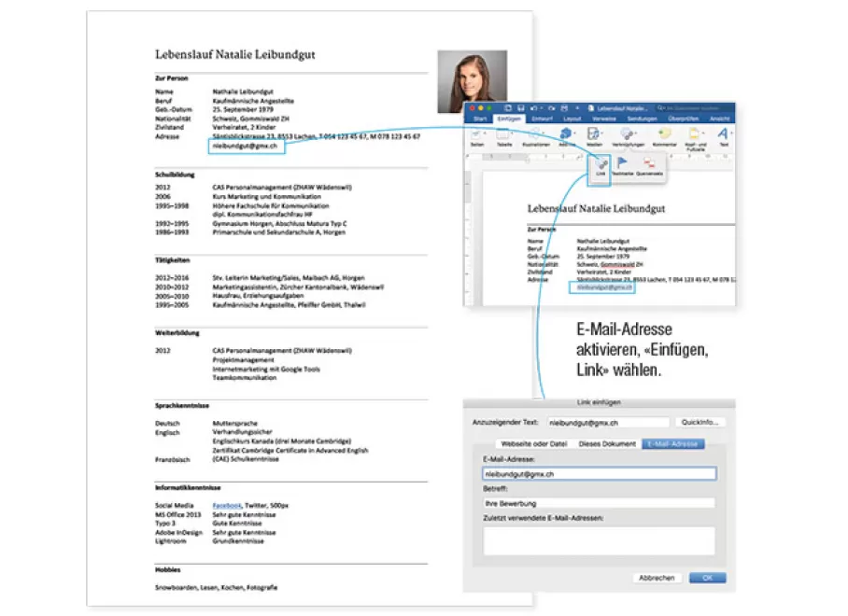
Task: Open the Layout ribbon tab
Action: (572, 119)
